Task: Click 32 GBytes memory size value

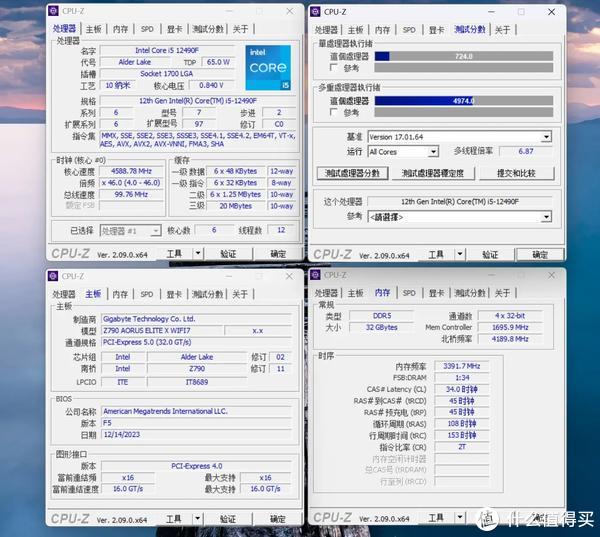Action: (382, 327)
